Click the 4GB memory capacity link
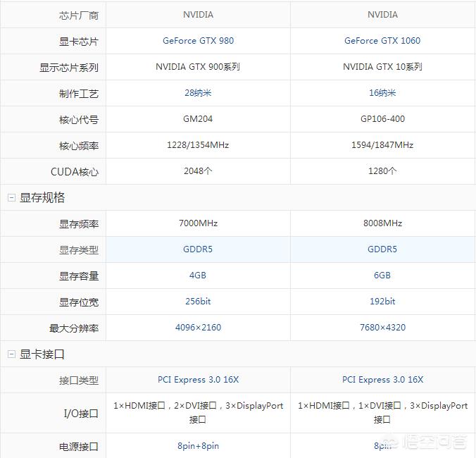The height and width of the screenshot is (458, 476). point(198,276)
